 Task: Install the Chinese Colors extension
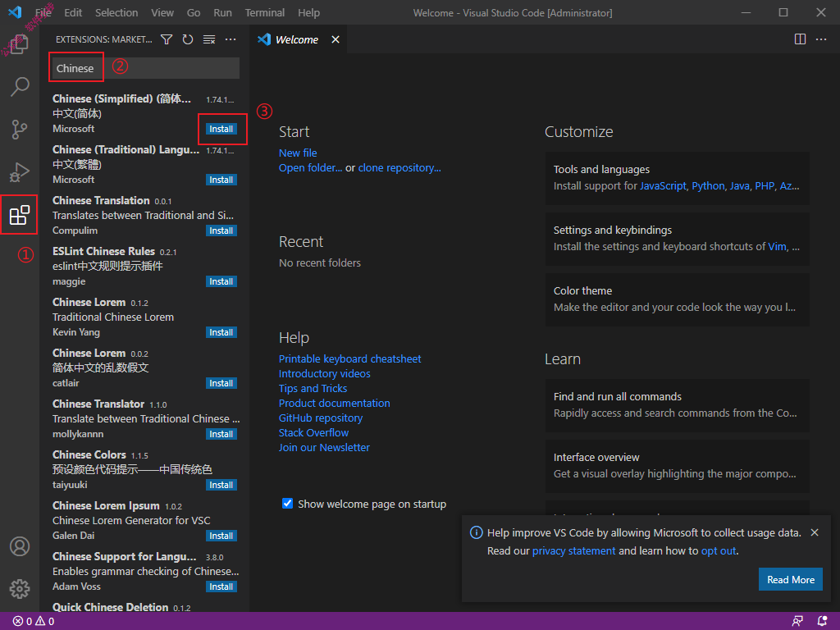pos(221,486)
